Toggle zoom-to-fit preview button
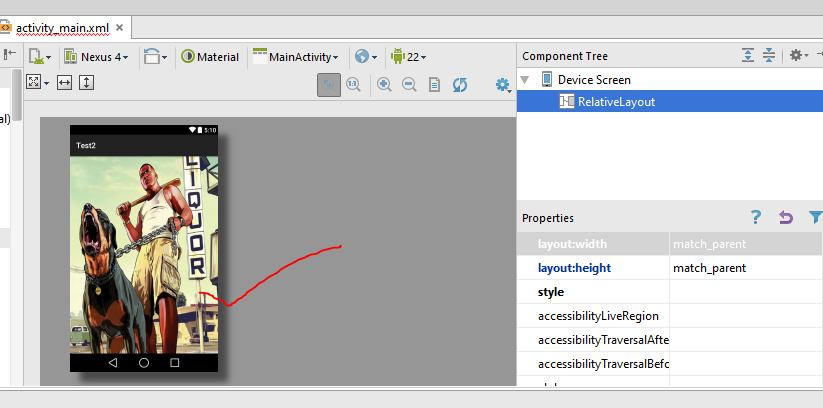823x408 pixels. pyautogui.click(x=328, y=86)
